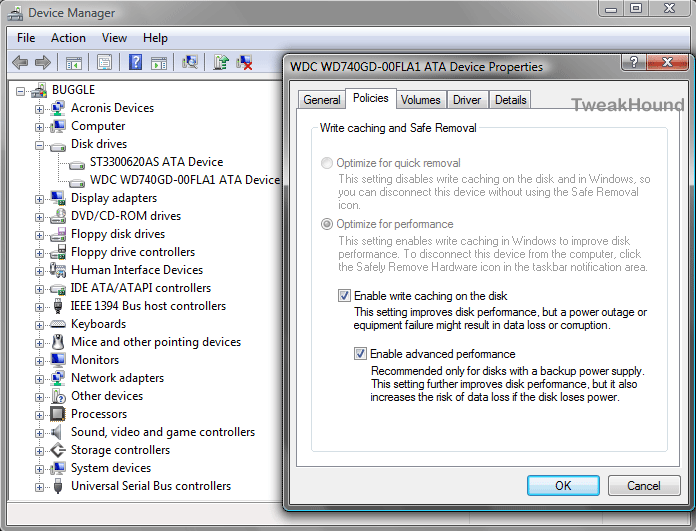Close the WDC device properties dialog
This screenshot has width=696, height=531.
click(668, 62)
